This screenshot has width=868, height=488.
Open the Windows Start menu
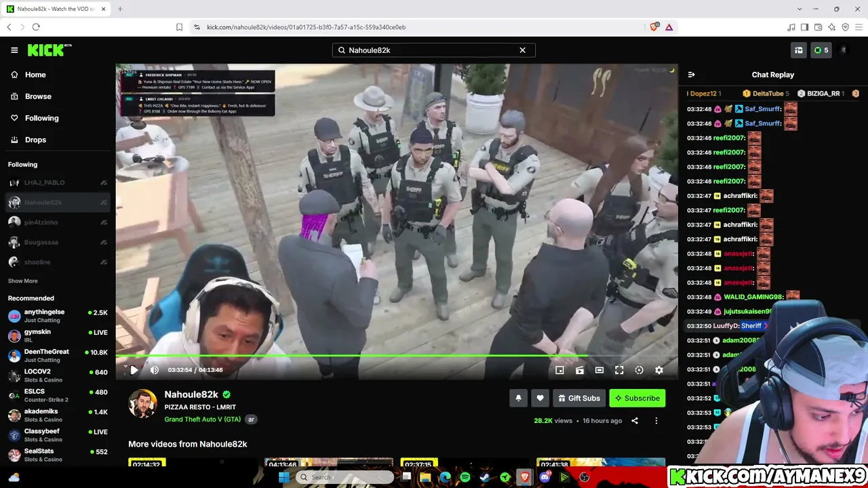pyautogui.click(x=284, y=477)
